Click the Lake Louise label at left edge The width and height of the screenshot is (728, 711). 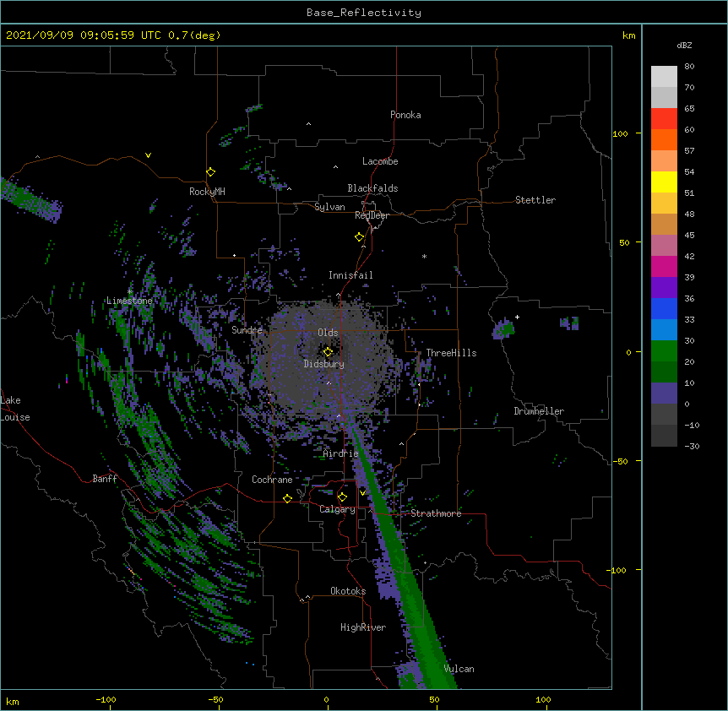pyautogui.click(x=15, y=409)
